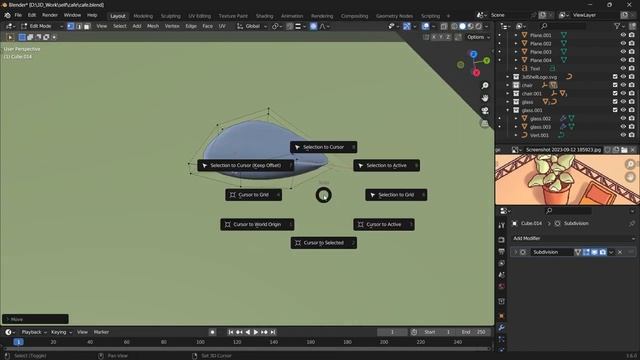640x360 pixels.
Task: Choose Selection to Cursor in pie menu
Action: [323, 147]
